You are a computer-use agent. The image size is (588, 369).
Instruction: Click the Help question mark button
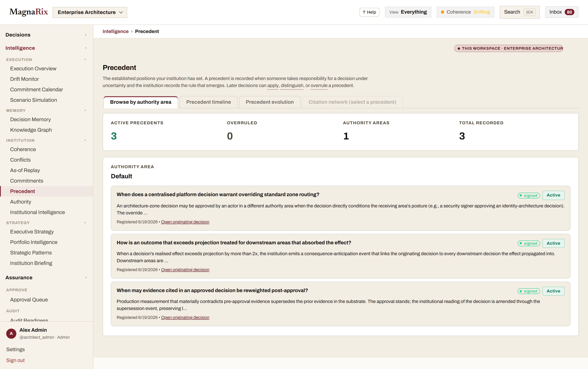tap(369, 12)
